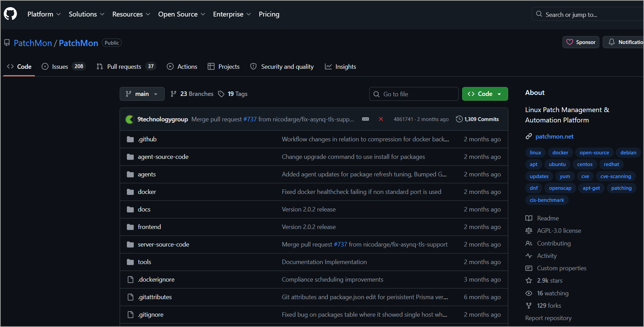Expand the commit message ellipsis button
Viewport: 644px width, 327px height.
(x=365, y=119)
